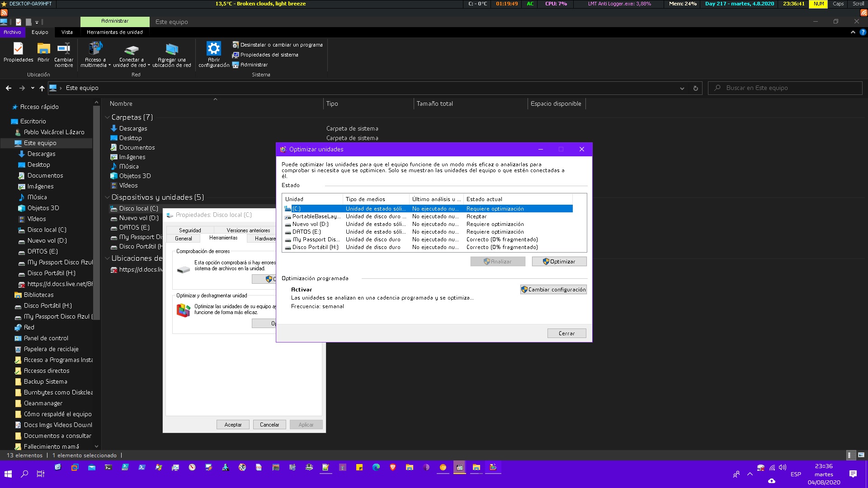Viewport: 868px width, 488px height.
Task: Collapse the Carpetas (7) group
Action: click(x=107, y=117)
